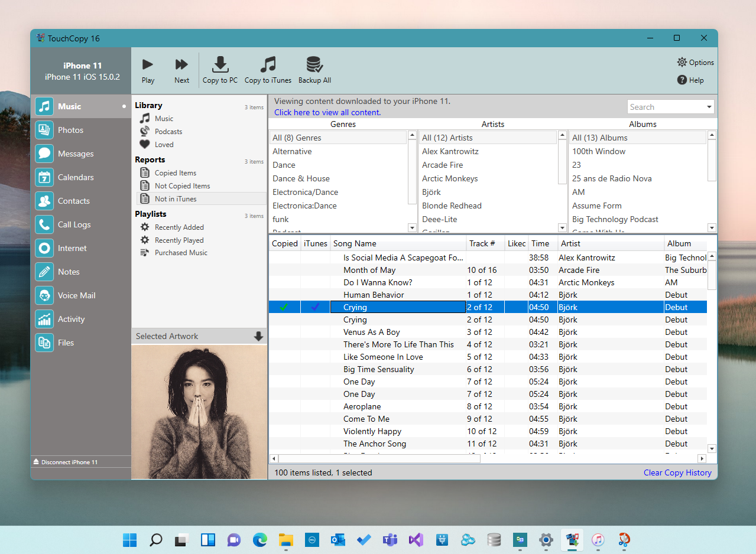Open the Not Copied Items report
Viewport: 756px width, 554px height.
(x=182, y=186)
